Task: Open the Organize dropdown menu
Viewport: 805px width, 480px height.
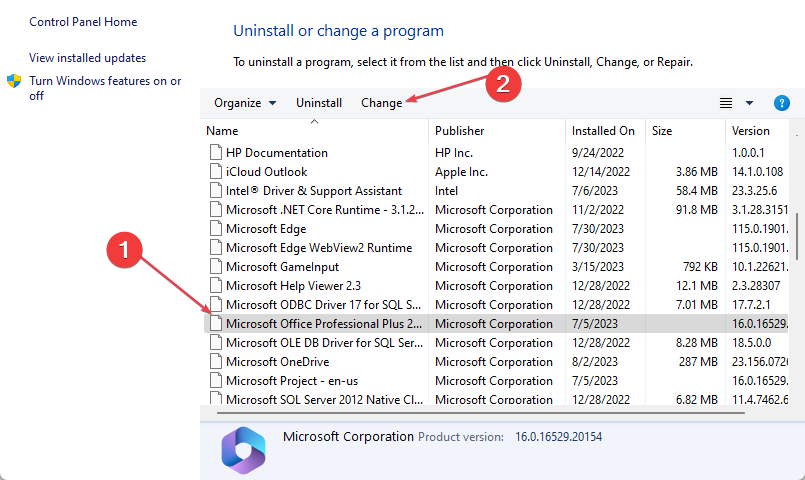Action: pyautogui.click(x=245, y=103)
